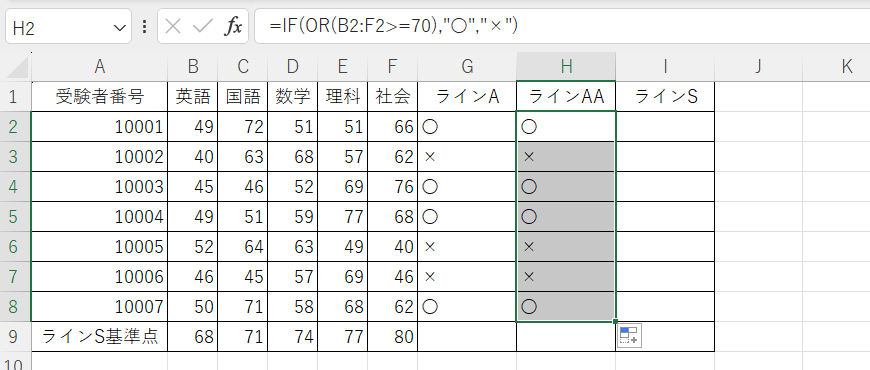This screenshot has width=870, height=370.
Task: Click the formula bar with the IF formula
Action: click(x=562, y=26)
